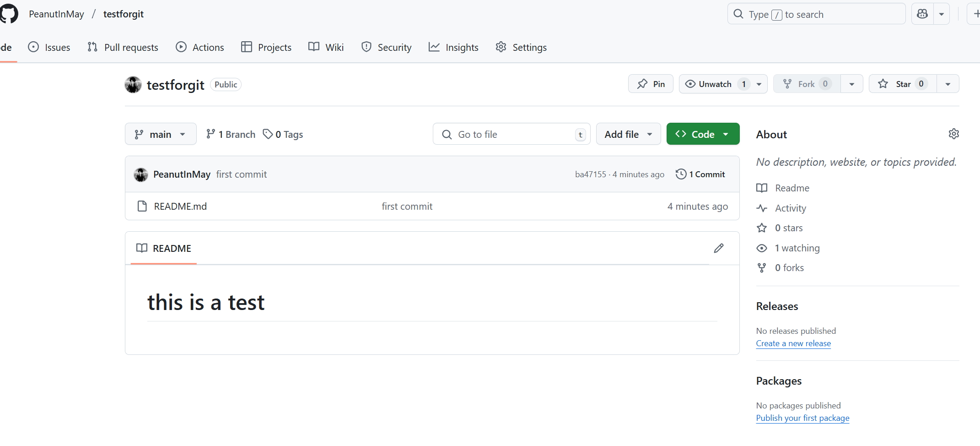Switch to the Insights tab
This screenshot has height=446, width=980.
pyautogui.click(x=453, y=47)
